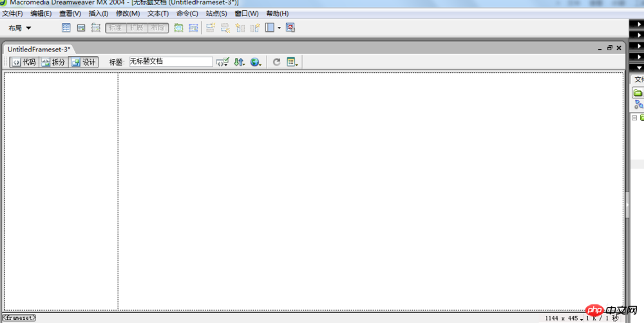Click the File Management arrows icon
The width and height of the screenshot is (644, 323).
pos(239,62)
